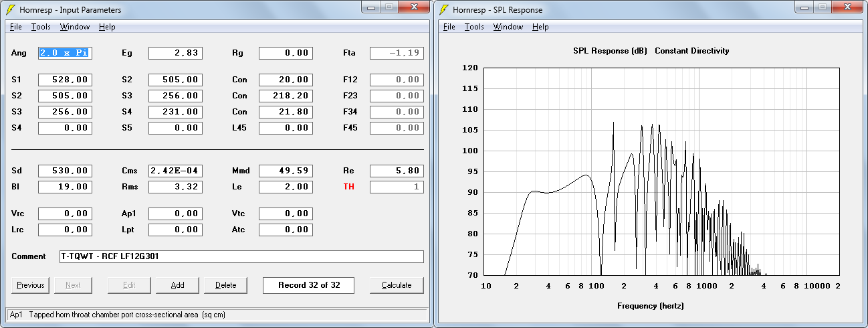Open Window menu in SPL Response window
The height and width of the screenshot is (328, 868).
point(508,27)
